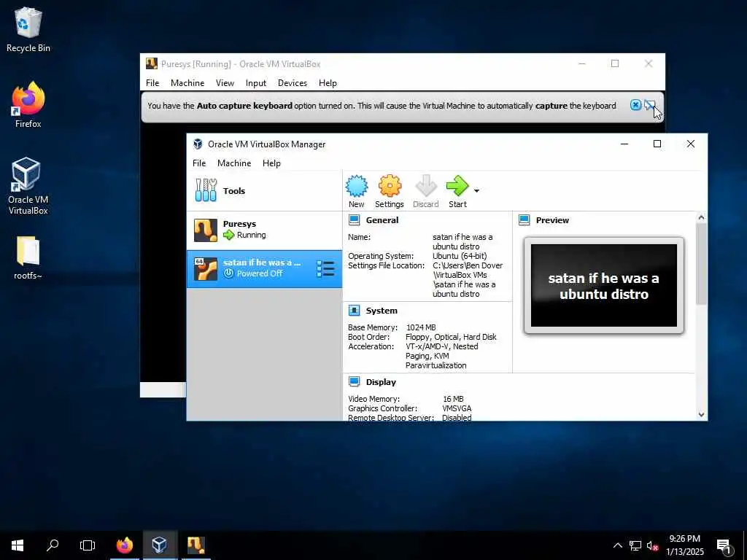Click the details pane scrollbar thumb
Screen dimensions: 747x560
click(701, 264)
